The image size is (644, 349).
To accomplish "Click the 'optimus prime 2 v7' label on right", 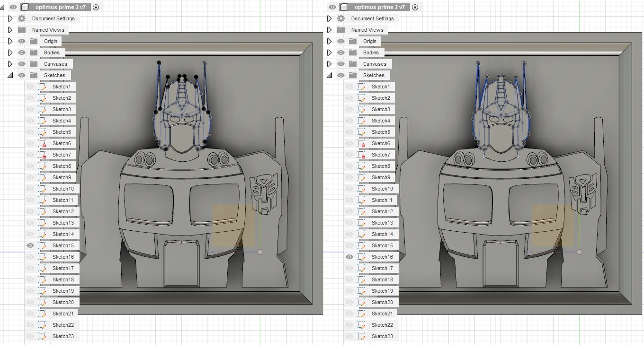I will pyautogui.click(x=379, y=7).
